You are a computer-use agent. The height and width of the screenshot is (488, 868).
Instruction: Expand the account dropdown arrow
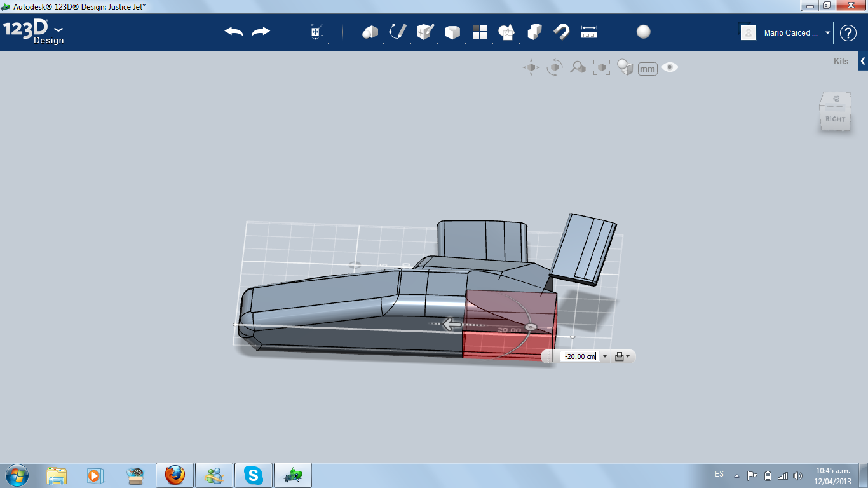(827, 33)
